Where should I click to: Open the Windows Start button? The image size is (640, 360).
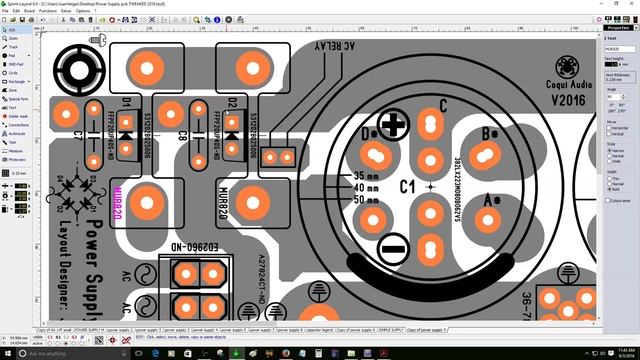click(7, 353)
